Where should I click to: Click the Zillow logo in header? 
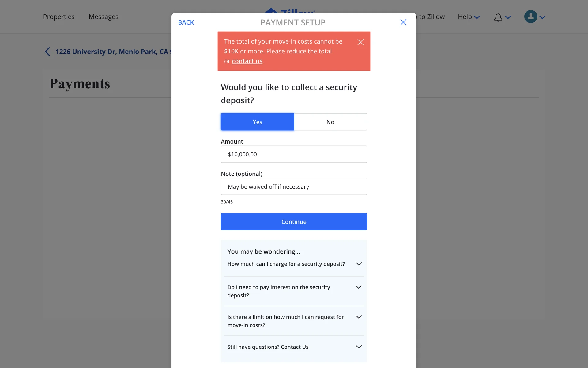point(289,11)
